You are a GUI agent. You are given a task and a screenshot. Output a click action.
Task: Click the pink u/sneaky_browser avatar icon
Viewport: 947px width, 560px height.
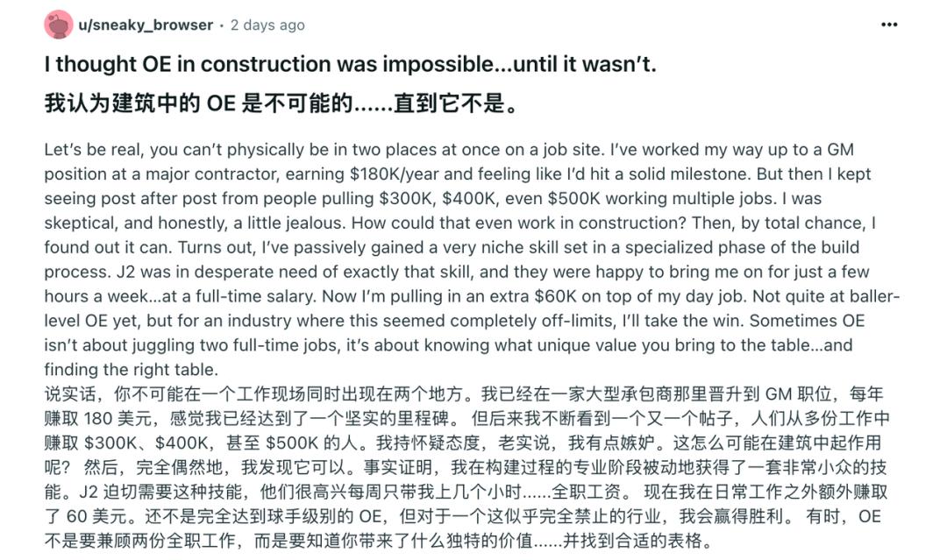[x=59, y=25]
